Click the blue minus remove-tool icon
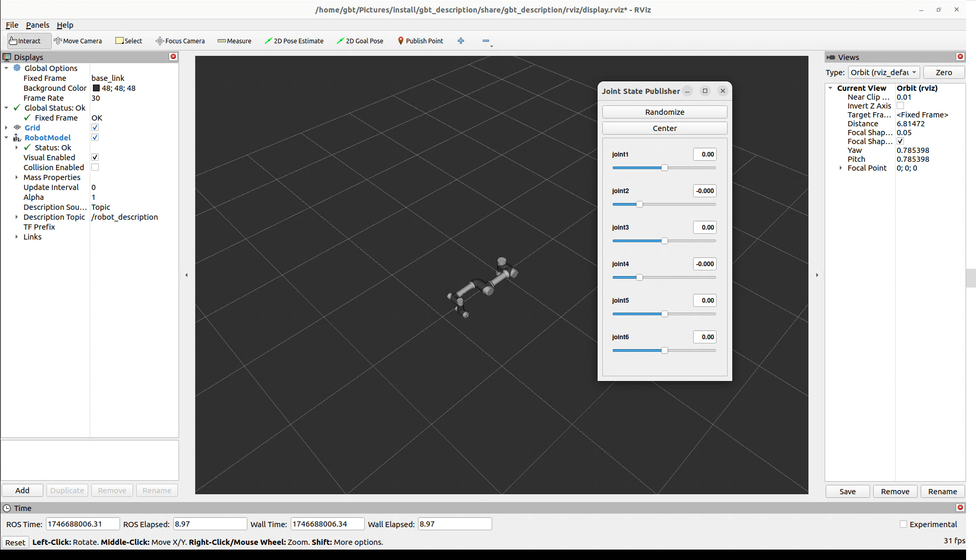This screenshot has height=560, width=976. [x=486, y=41]
